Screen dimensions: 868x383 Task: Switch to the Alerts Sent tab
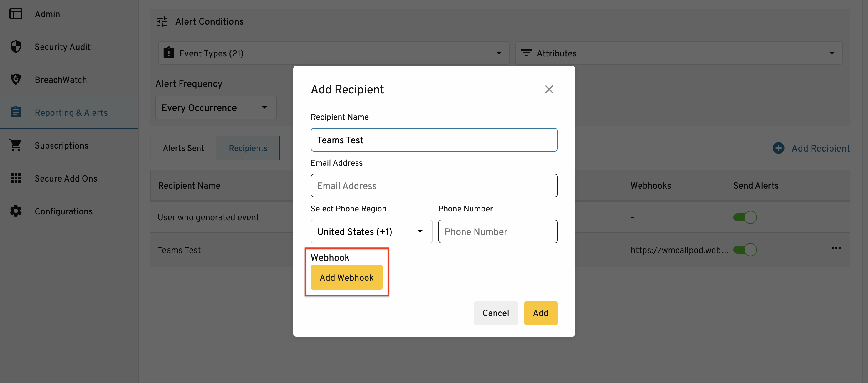184,148
